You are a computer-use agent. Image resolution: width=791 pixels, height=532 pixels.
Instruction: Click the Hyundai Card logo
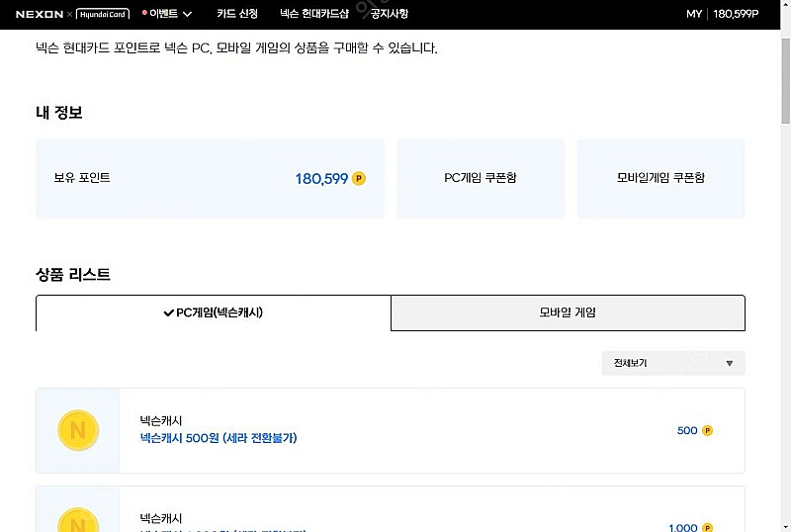103,14
